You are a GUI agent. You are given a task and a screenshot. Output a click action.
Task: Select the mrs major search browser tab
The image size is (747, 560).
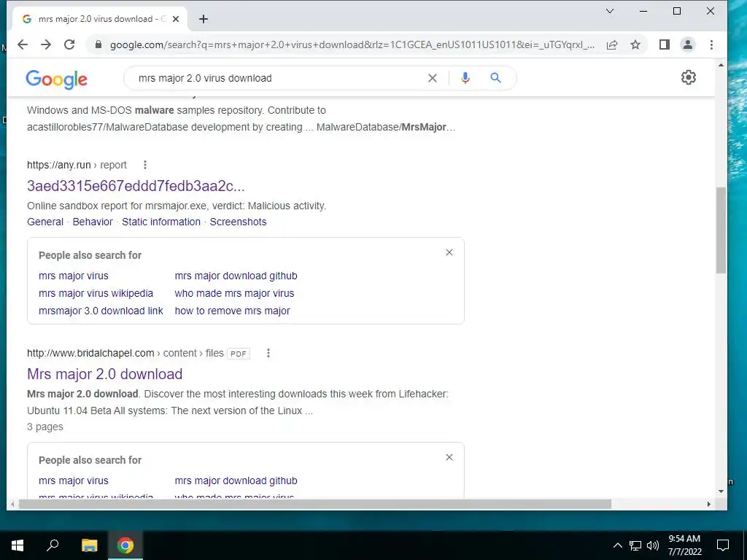[x=98, y=19]
